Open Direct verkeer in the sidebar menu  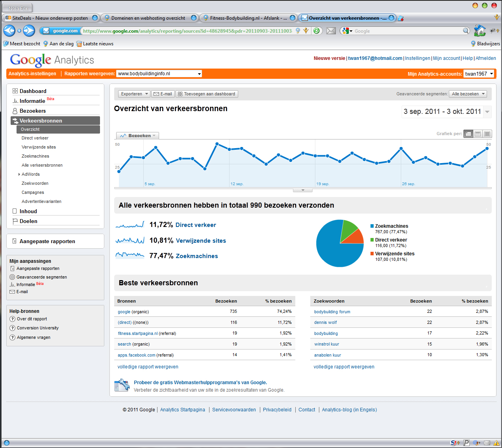pyautogui.click(x=35, y=138)
